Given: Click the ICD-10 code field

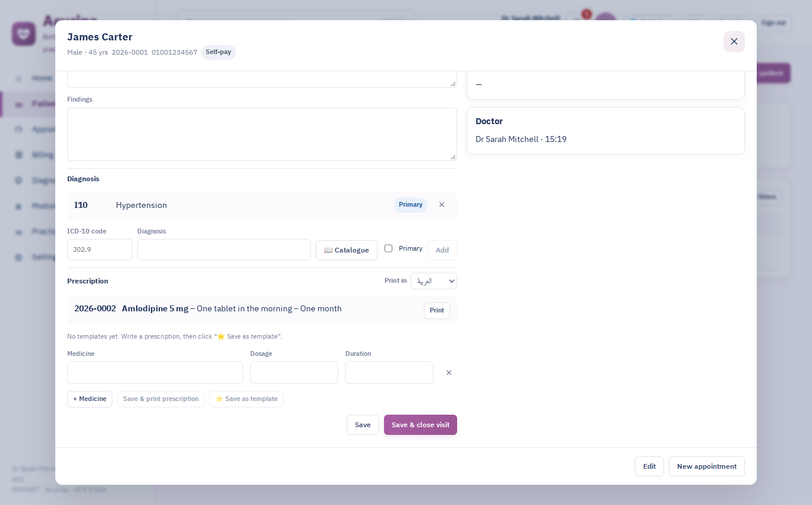Looking at the screenshot, I should 100,250.
